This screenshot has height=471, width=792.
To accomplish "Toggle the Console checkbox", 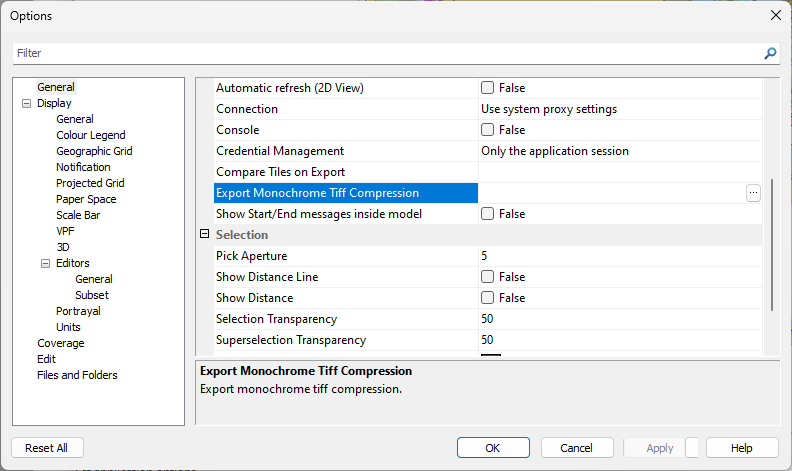I will pos(488,130).
